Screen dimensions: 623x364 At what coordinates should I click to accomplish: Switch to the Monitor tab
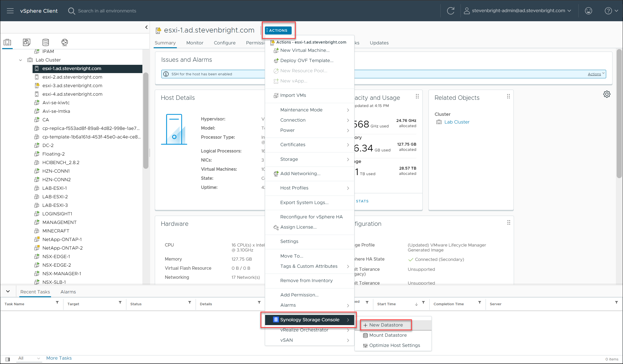click(x=195, y=43)
